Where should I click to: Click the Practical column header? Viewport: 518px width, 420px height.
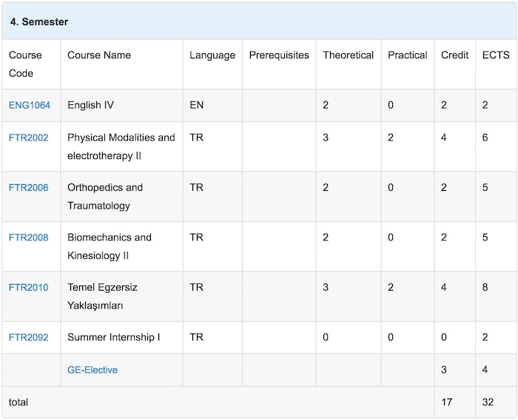[x=408, y=55]
